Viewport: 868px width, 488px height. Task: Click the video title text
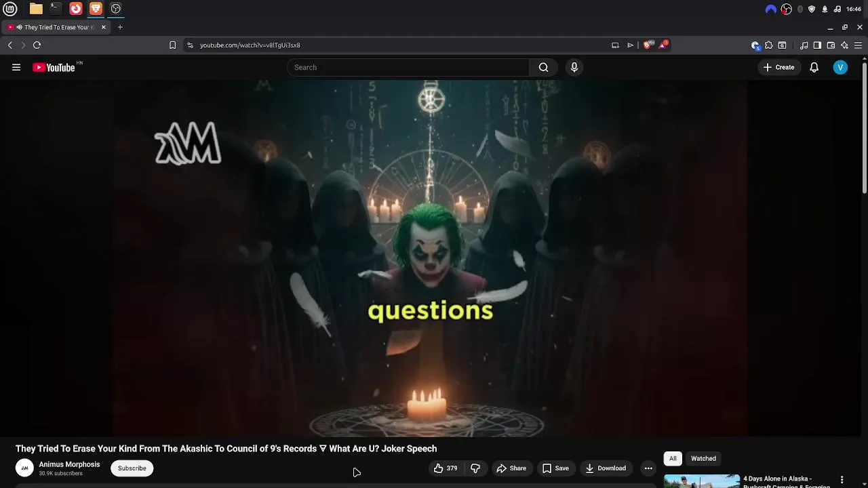tap(226, 449)
